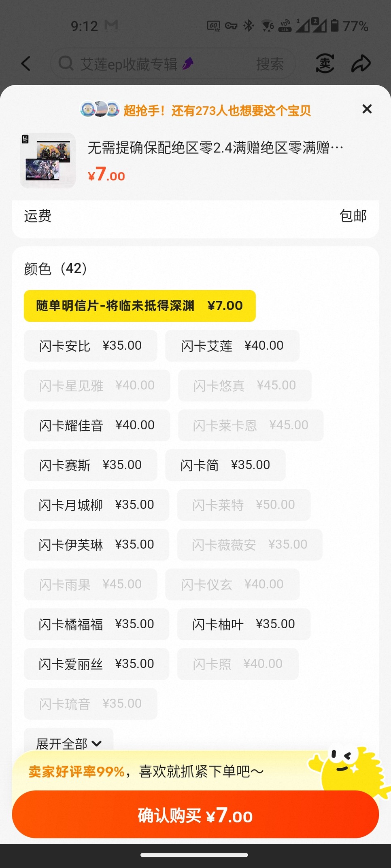
Task: Open the product thumbnail image
Action: [x=48, y=161]
